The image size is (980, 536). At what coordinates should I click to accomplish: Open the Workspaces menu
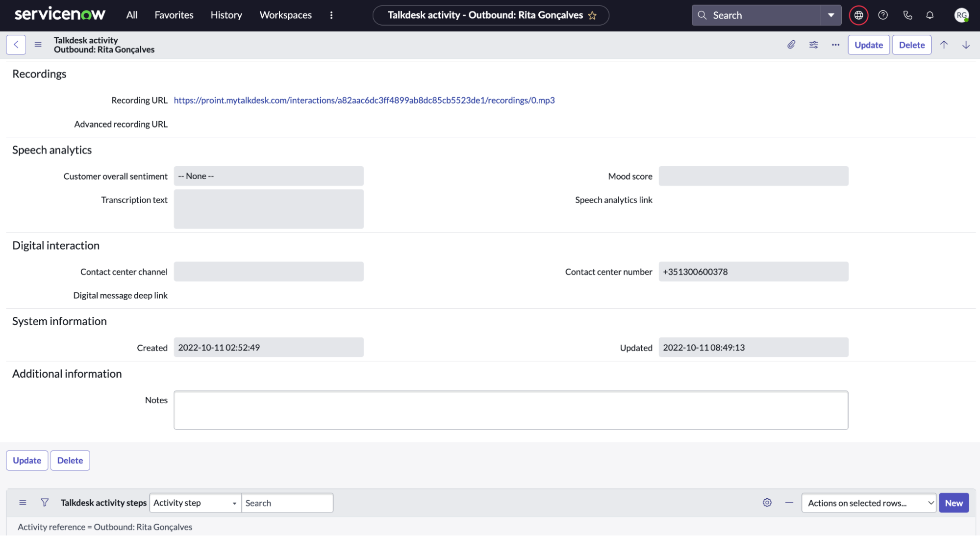click(x=285, y=15)
